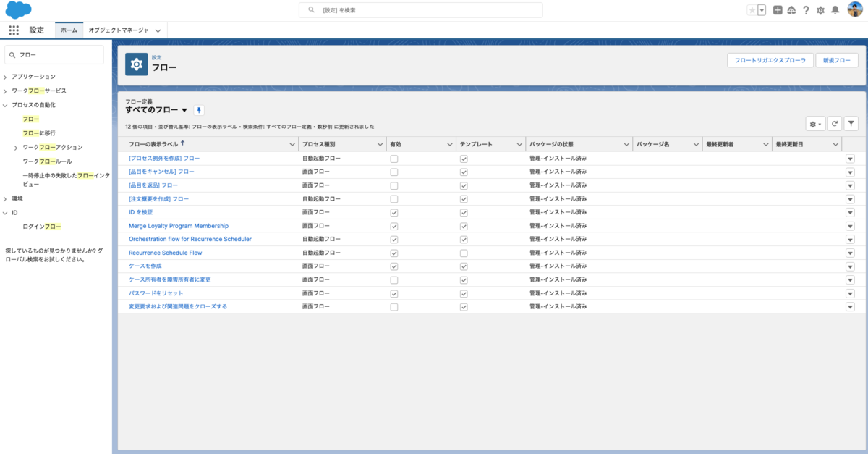This screenshot has width=868, height=454.
Task: Click the 最終更新日 column header
Action: (x=807, y=144)
